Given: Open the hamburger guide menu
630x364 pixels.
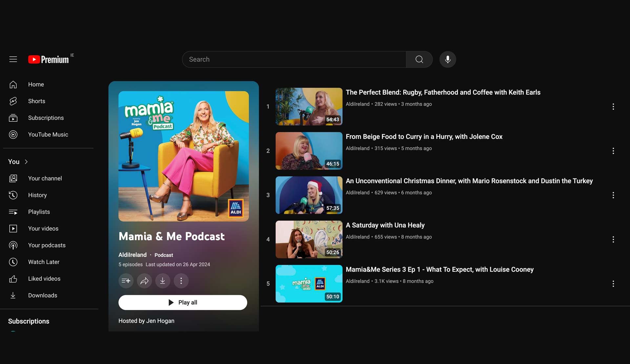Looking at the screenshot, I should 13,59.
